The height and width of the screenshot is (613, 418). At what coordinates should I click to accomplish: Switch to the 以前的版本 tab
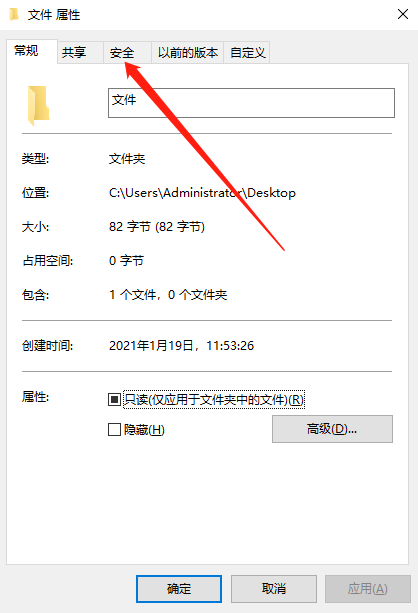coord(188,53)
